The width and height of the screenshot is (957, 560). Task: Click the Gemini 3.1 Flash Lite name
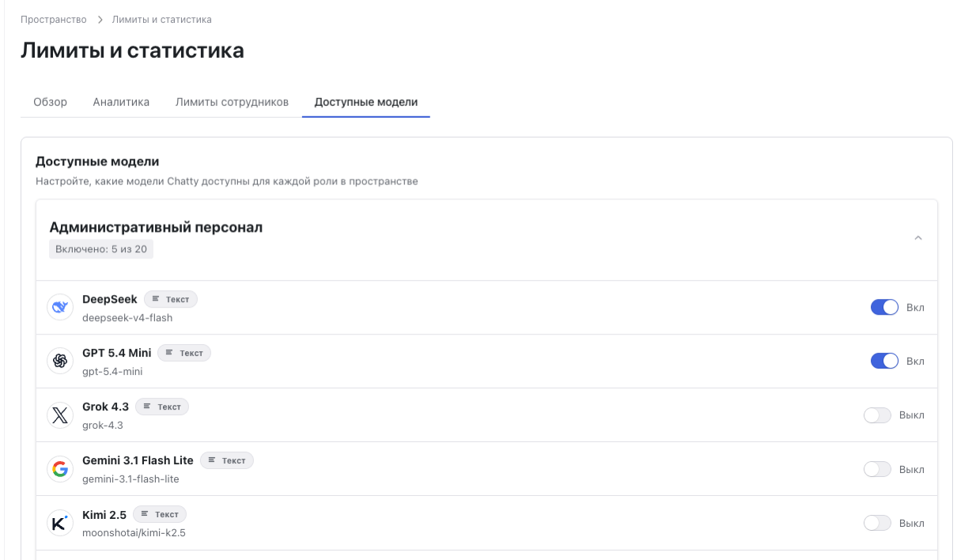(138, 460)
